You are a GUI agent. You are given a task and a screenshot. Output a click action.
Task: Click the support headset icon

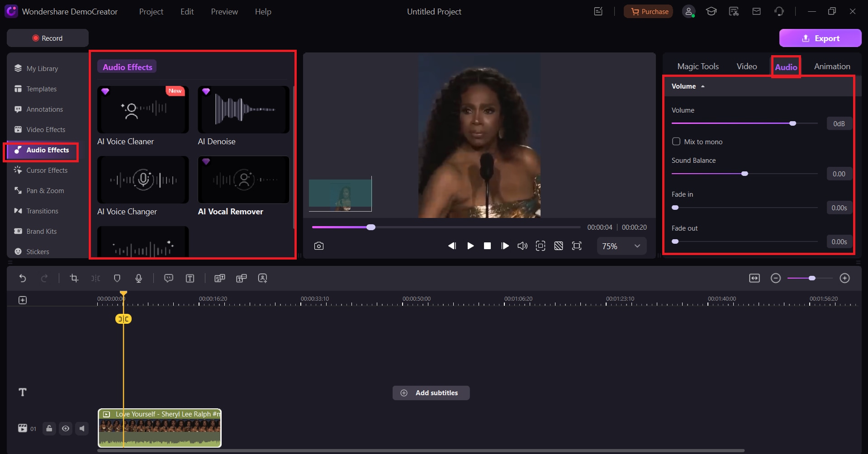coord(779,12)
